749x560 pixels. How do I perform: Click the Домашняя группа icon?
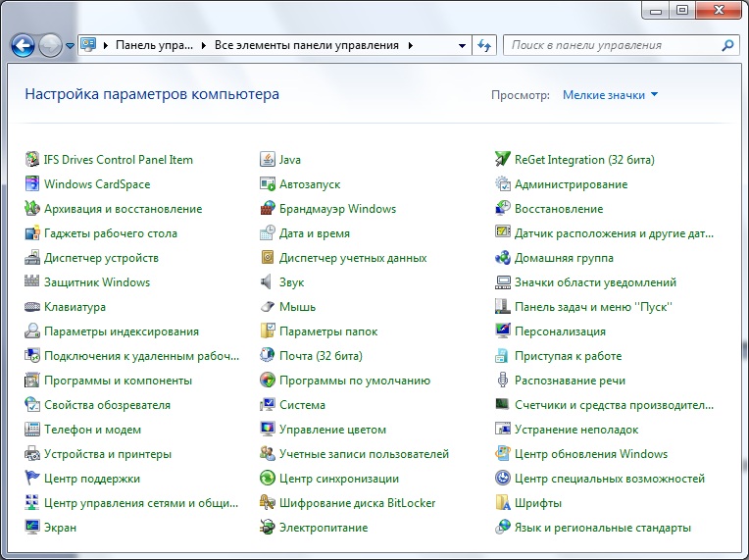(503, 258)
